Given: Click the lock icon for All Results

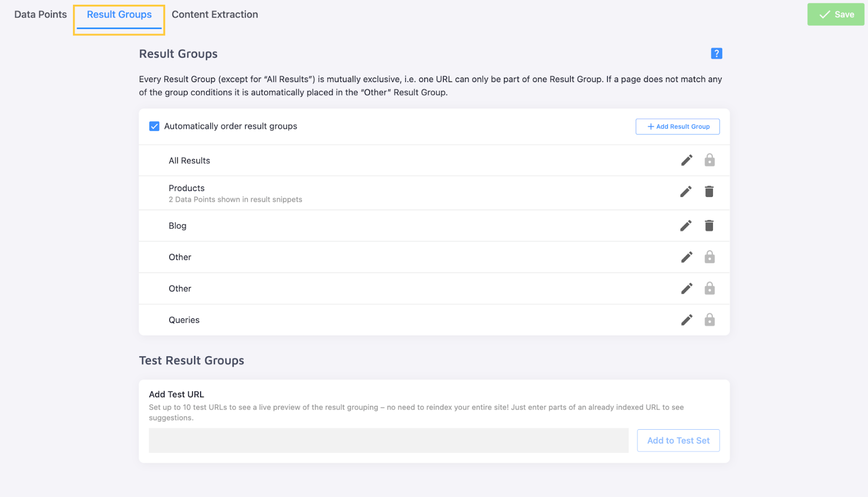Looking at the screenshot, I should coord(710,160).
